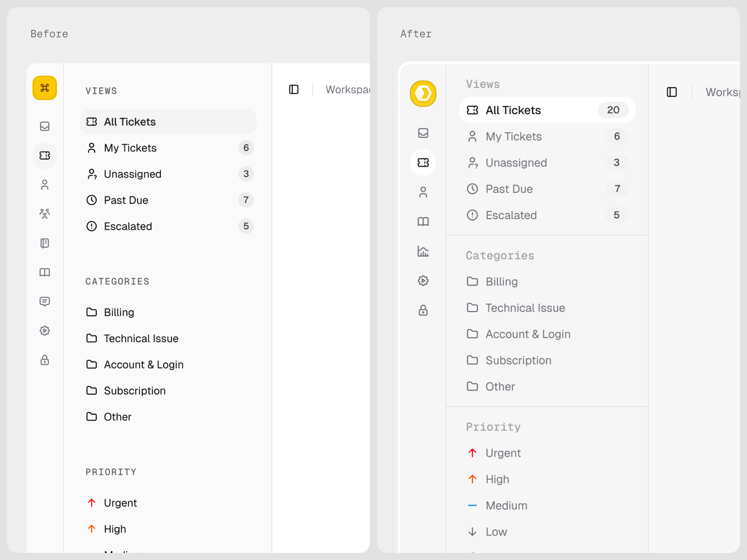
Task: Open the notebook icon in Before sidebar
Action: 45,243
